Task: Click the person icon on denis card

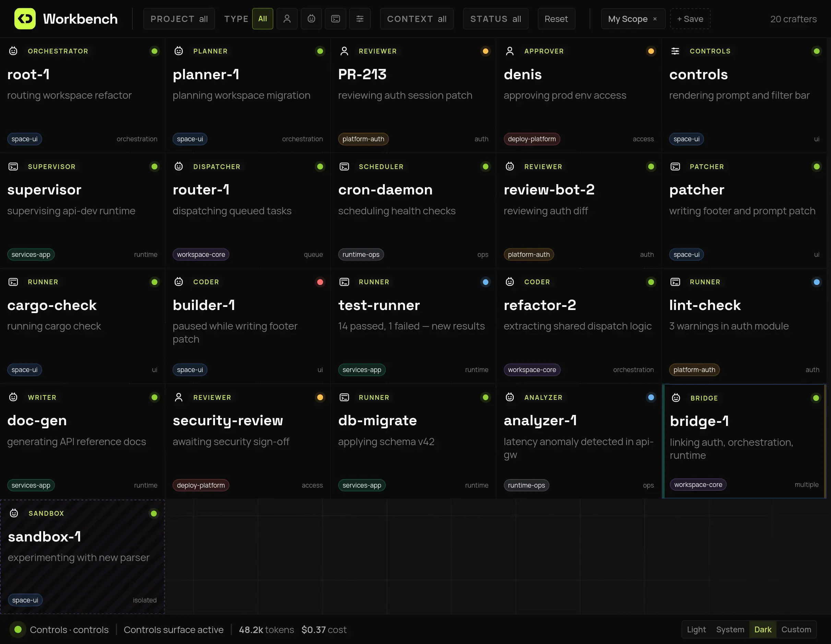Action: pos(510,51)
